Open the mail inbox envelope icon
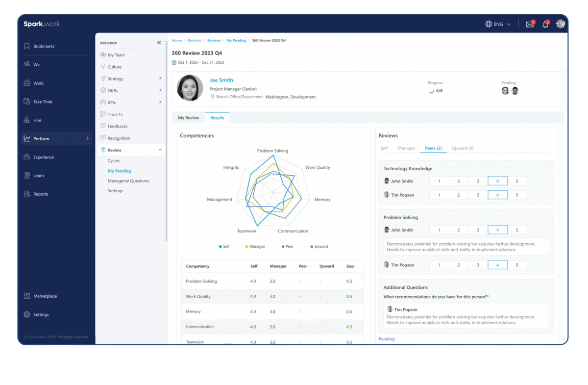 (529, 25)
